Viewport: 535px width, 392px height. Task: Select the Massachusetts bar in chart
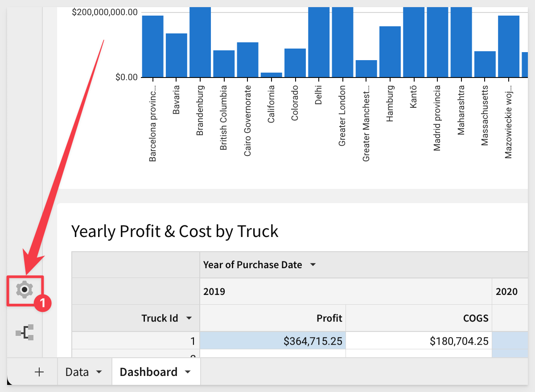485,64
